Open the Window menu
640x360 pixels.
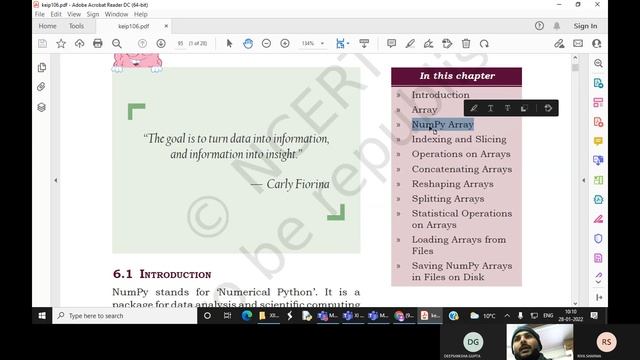(x=116, y=14)
